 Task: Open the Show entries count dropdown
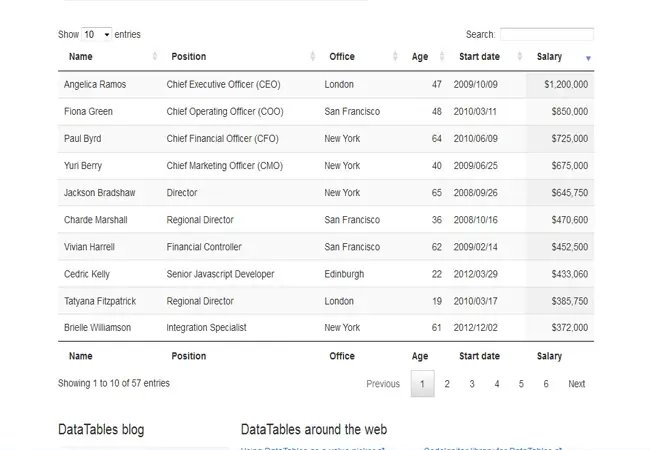96,34
